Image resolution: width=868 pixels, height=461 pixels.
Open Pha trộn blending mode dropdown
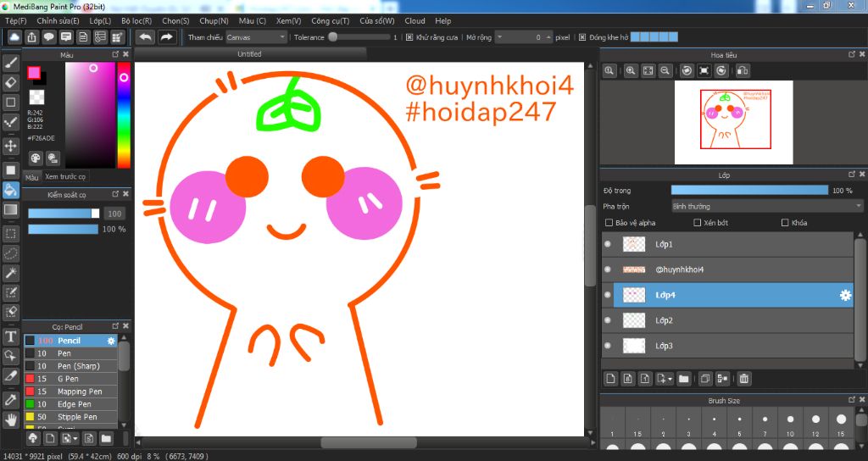point(767,207)
